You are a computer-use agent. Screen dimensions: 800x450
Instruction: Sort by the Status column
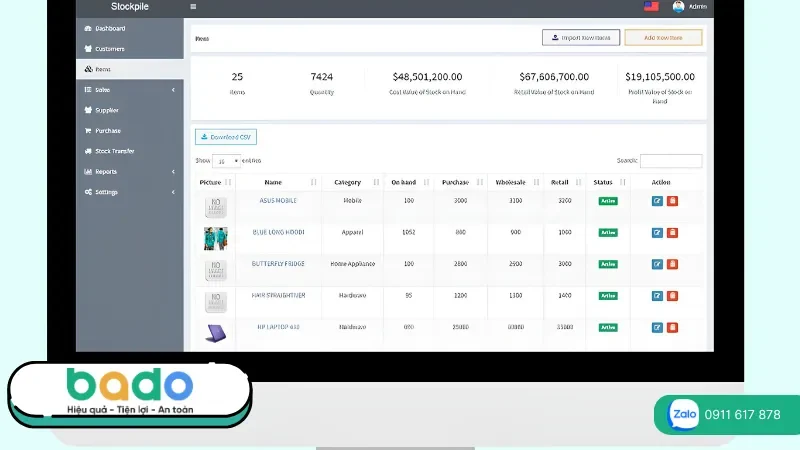pos(608,182)
